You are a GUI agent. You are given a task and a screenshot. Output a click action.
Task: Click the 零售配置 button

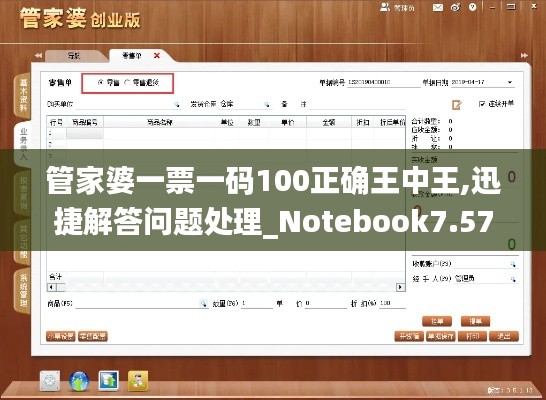93,336
